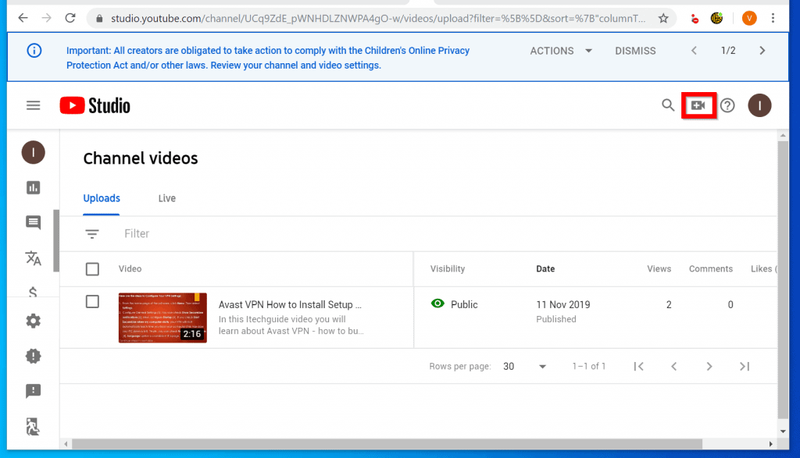
Task: Click the sidebar's scrollbar handle
Action: pos(56,241)
